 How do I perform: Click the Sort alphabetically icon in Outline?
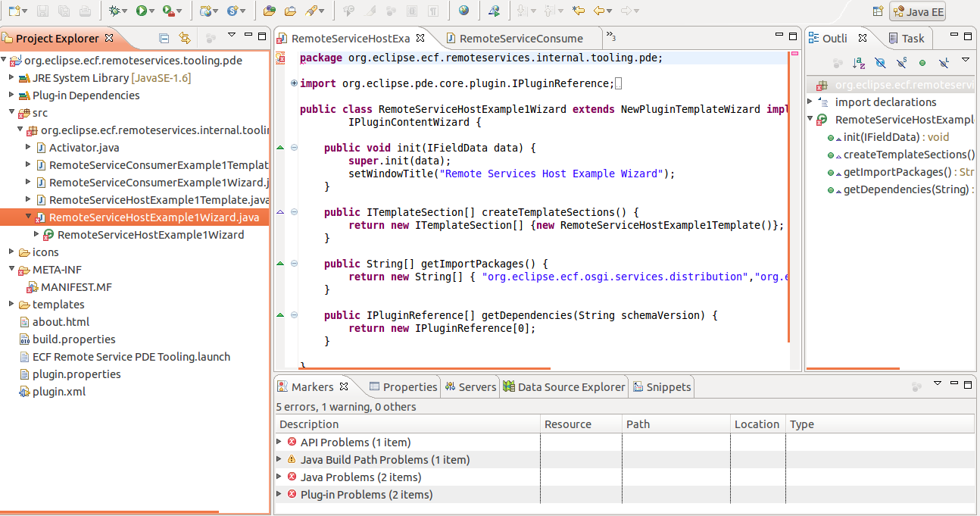pos(859,63)
